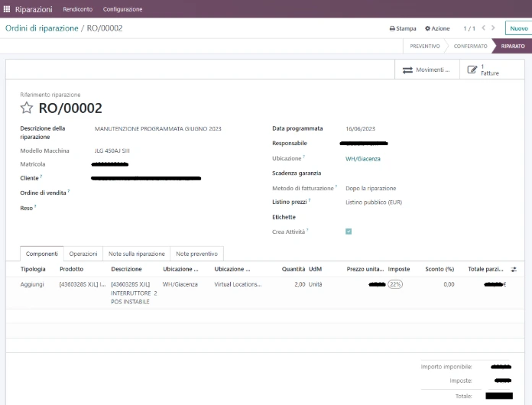Click the Listino prezzi help mark
532x405 pixels.
310,200
